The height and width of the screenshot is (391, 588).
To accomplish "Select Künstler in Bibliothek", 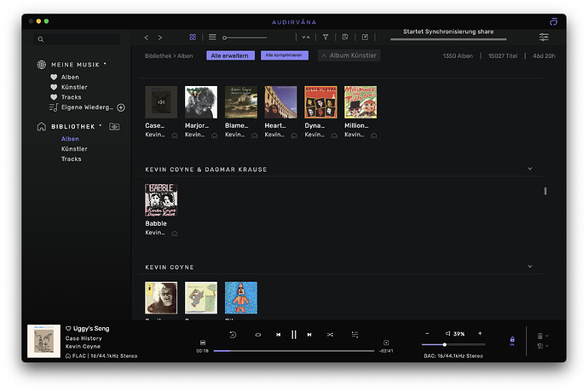I will (74, 149).
